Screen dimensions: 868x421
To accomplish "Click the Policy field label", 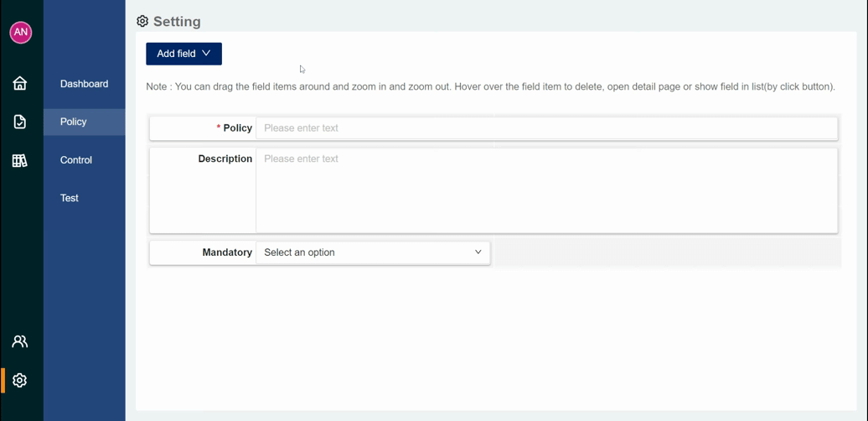I will 237,128.
